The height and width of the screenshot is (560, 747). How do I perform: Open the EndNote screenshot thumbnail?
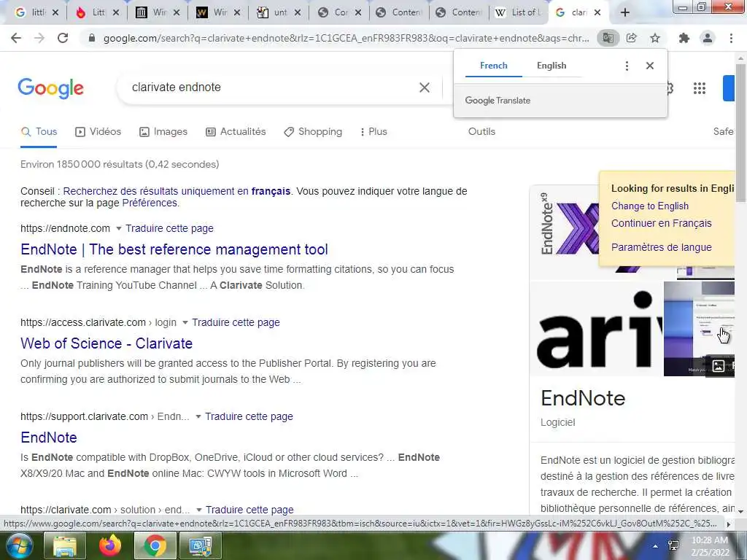[699, 329]
